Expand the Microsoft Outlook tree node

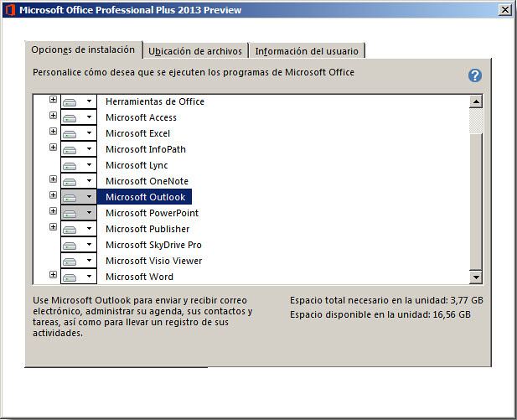coord(53,195)
